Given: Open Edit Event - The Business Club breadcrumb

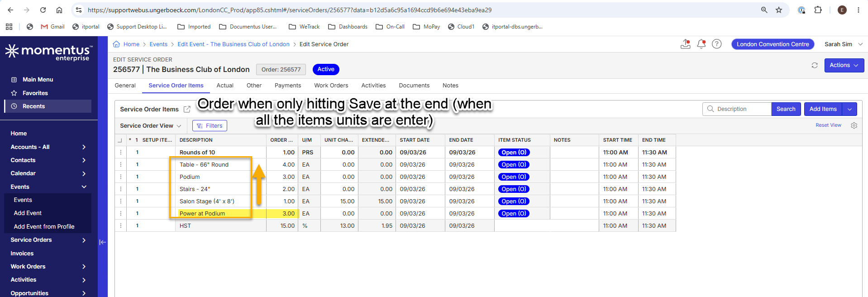Looking at the screenshot, I should point(234,44).
